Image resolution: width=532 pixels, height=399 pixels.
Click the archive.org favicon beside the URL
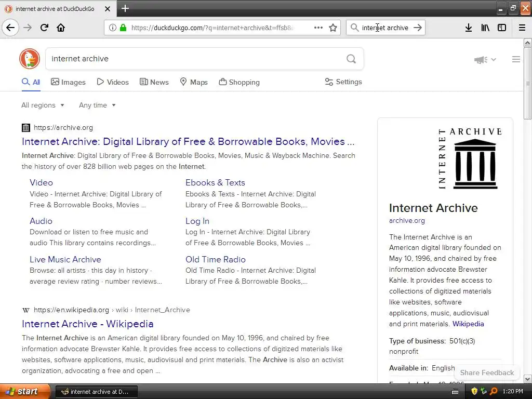[x=26, y=128]
